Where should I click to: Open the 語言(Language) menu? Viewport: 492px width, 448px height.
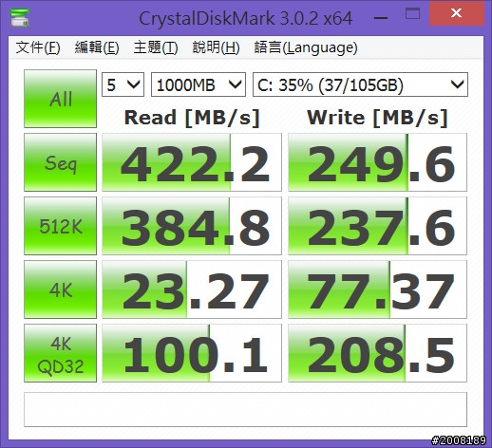(306, 48)
